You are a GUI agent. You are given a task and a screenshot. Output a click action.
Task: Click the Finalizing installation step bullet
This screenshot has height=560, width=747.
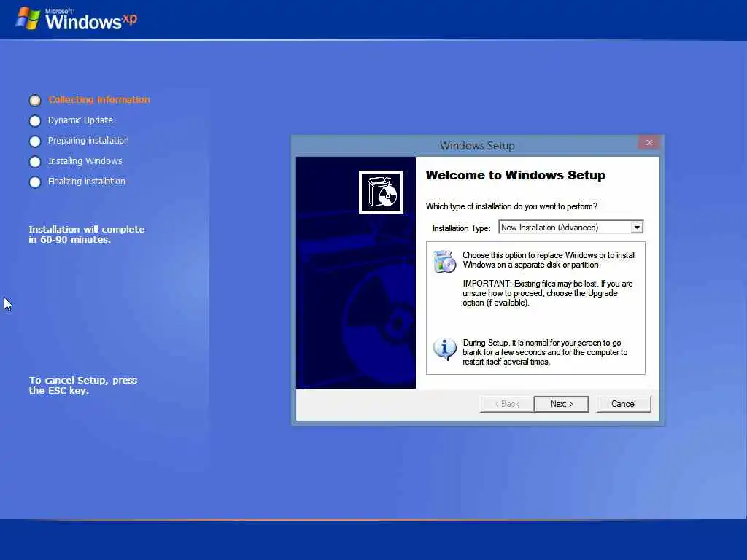click(35, 182)
